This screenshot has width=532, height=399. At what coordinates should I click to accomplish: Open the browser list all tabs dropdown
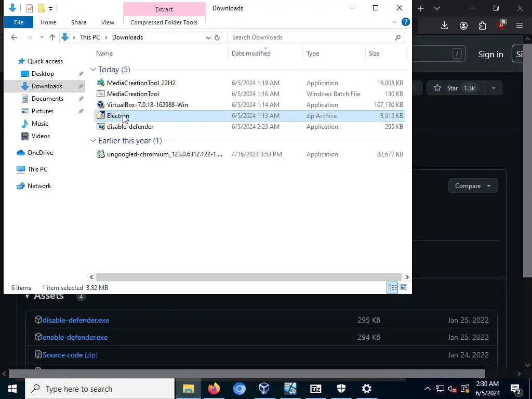[x=437, y=8]
